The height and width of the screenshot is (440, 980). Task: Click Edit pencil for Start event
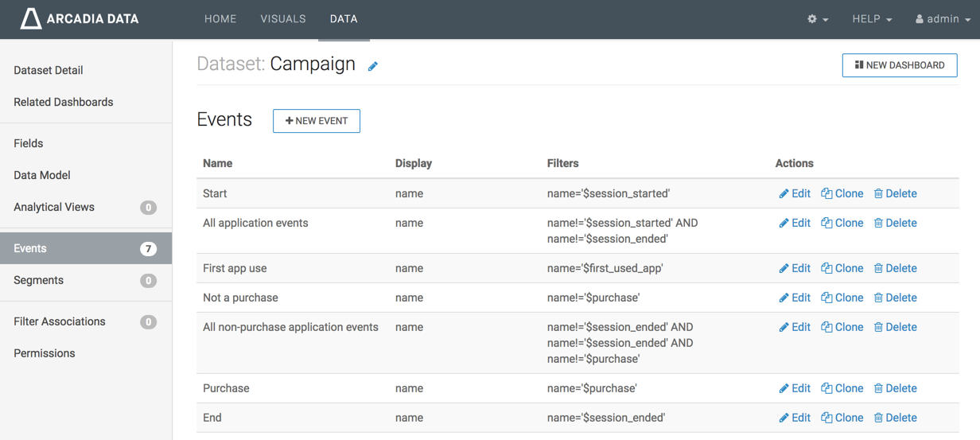coord(784,193)
